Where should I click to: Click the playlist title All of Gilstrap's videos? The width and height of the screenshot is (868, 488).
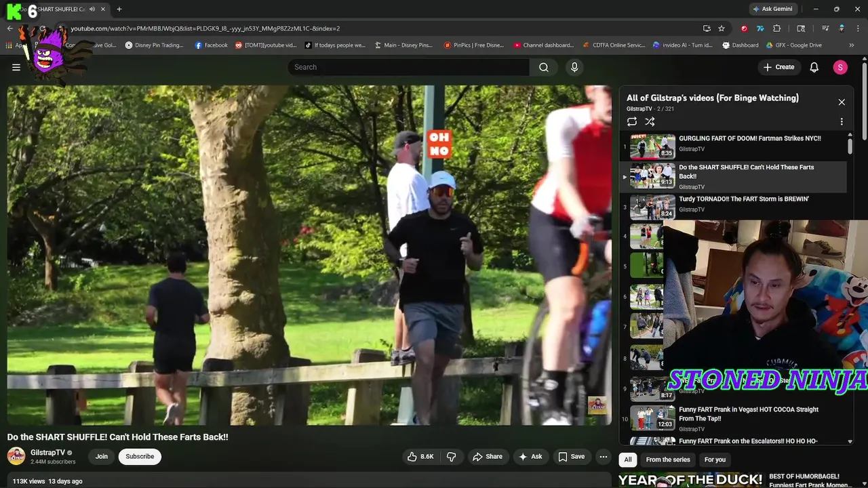(x=712, y=98)
